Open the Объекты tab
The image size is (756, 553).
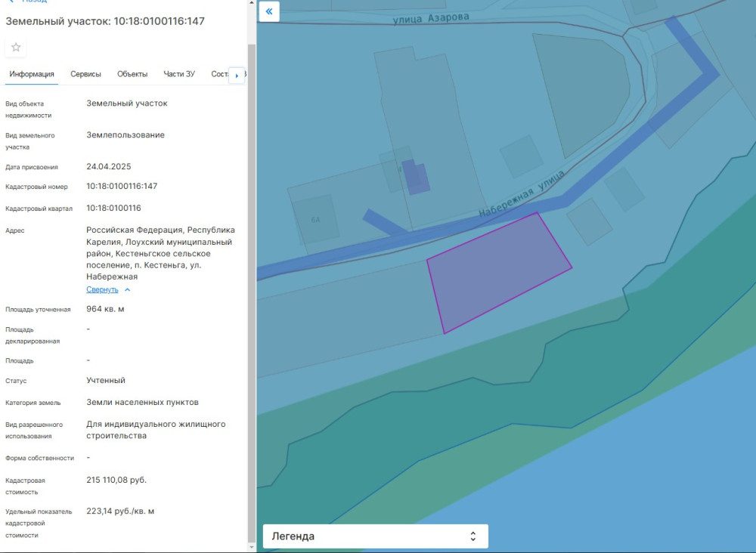pos(132,74)
